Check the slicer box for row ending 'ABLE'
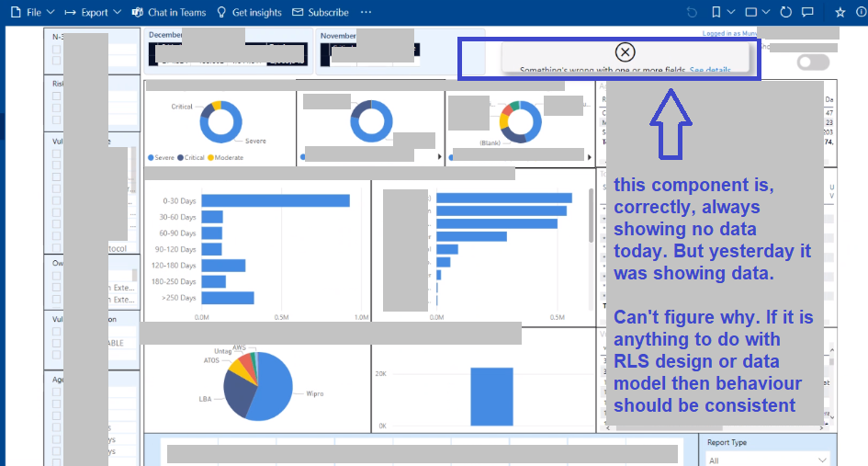The image size is (868, 466). coord(56,343)
